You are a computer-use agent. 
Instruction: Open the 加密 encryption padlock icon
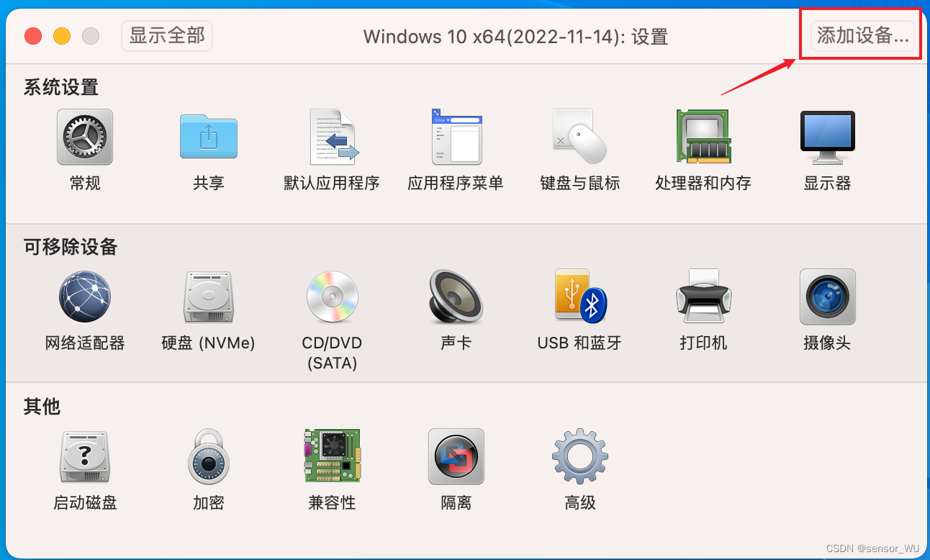(x=208, y=457)
